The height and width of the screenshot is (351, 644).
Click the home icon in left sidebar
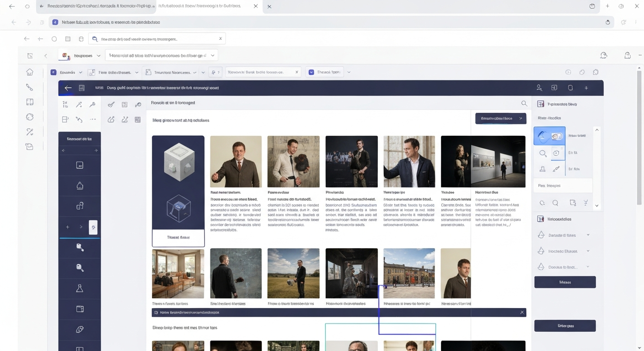pos(30,72)
